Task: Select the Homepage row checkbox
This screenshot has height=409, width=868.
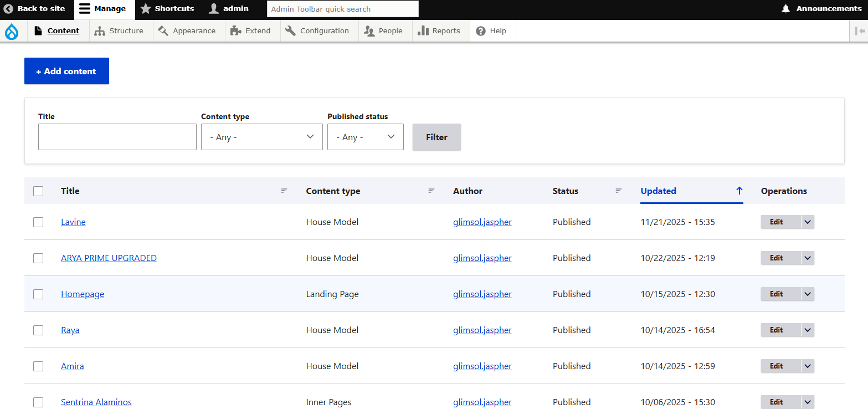Action: 38,294
